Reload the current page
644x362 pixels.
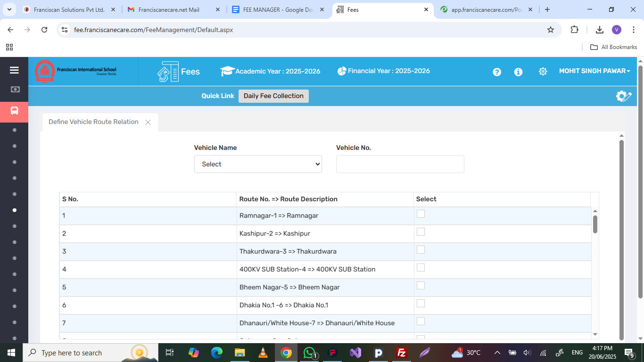(x=44, y=30)
